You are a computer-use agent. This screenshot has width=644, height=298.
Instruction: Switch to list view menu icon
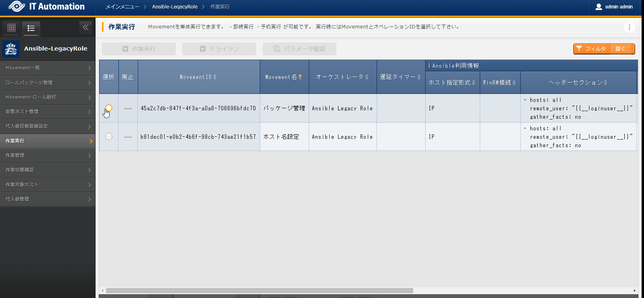(x=31, y=28)
